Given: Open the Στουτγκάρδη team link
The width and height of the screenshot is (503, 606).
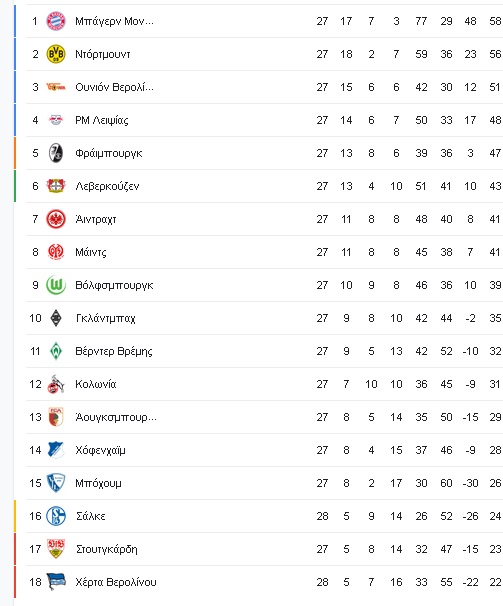Looking at the screenshot, I should pyautogui.click(x=106, y=549).
